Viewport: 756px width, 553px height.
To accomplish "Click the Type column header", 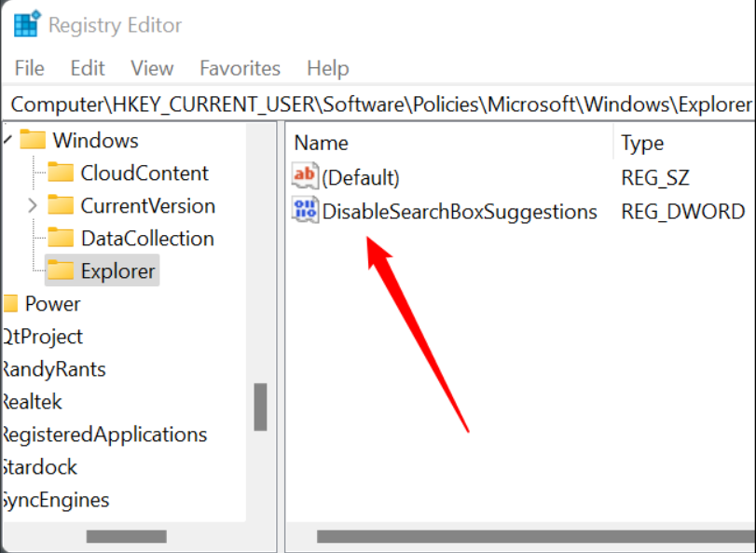I will click(641, 143).
